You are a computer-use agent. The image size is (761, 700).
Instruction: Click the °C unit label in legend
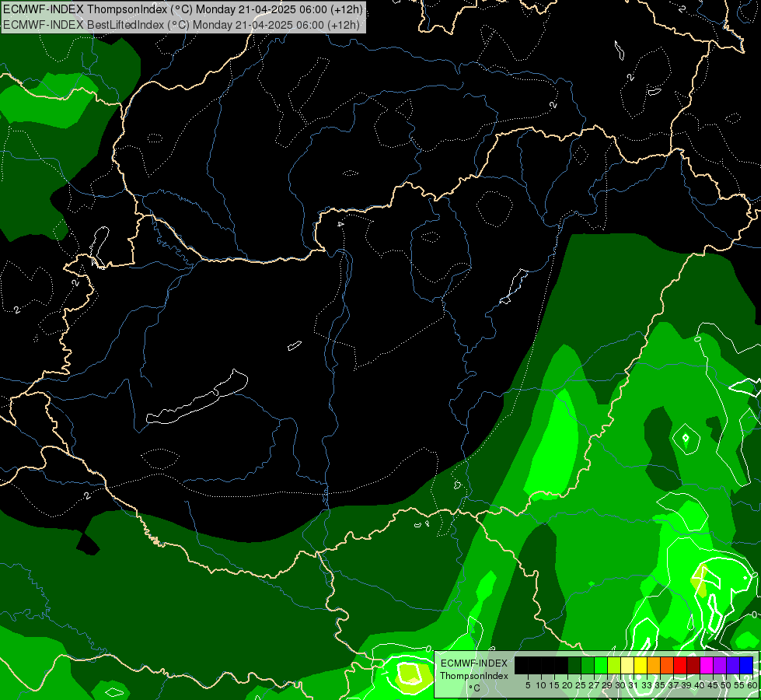(x=475, y=688)
